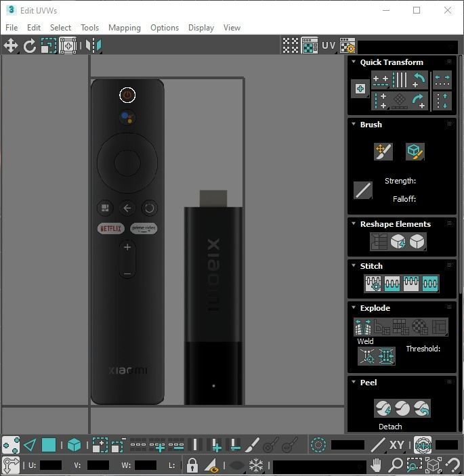Screen dimensions: 464x476
Task: Click Align Vertically in Place icon
Action: coord(381,101)
